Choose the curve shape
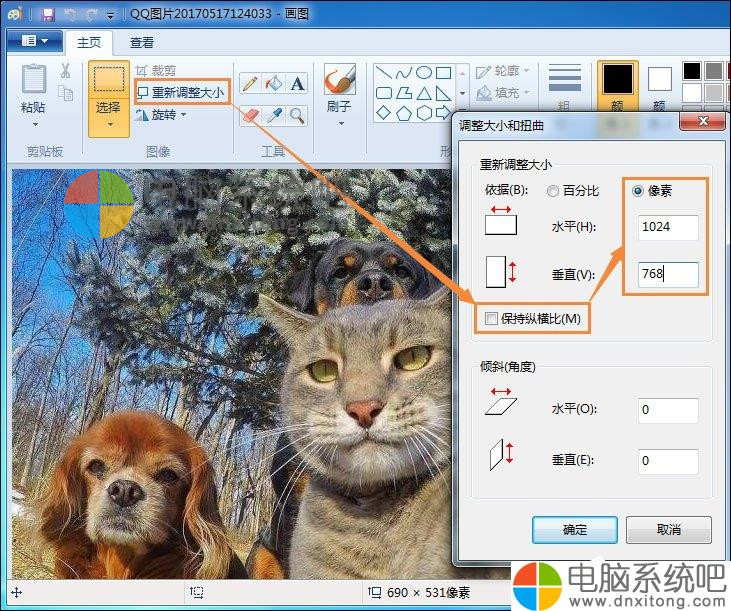This screenshot has width=731, height=611. [403, 73]
